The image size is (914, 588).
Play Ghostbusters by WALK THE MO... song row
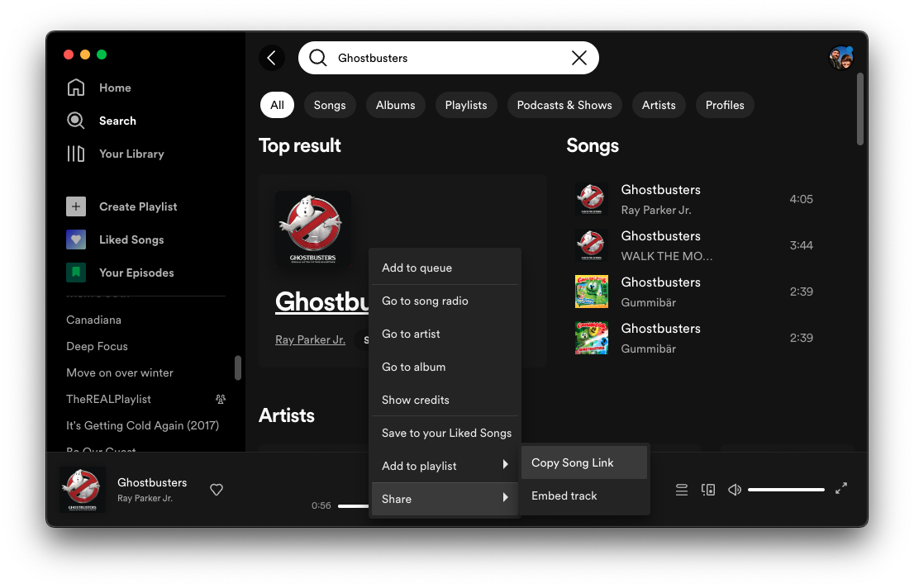(699, 245)
